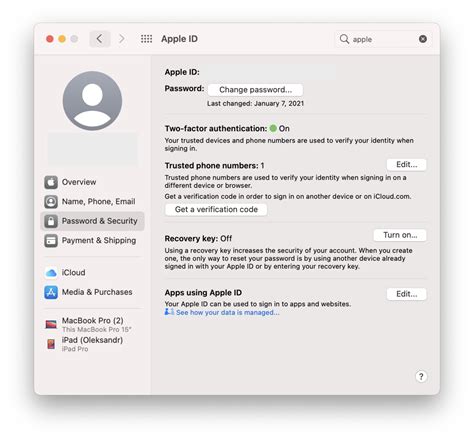Screen dimensions: 474x440
Task: Click the search field containing apple
Action: click(383, 39)
